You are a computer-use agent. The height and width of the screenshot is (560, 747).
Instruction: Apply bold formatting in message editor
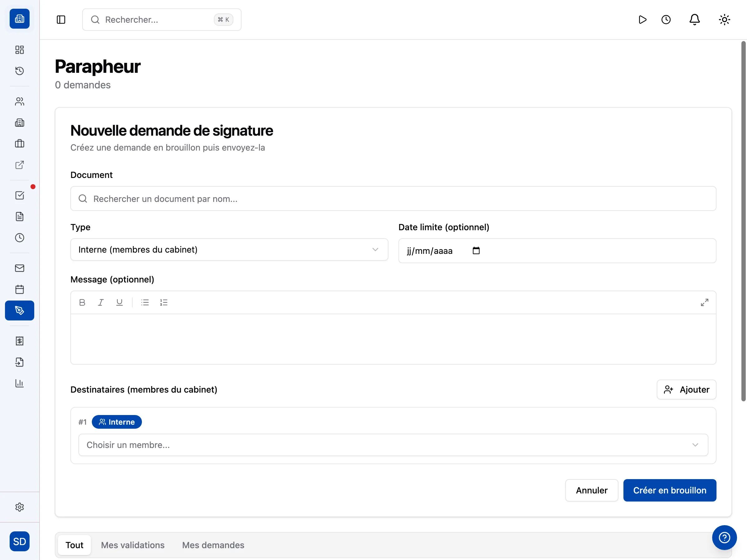tap(82, 302)
